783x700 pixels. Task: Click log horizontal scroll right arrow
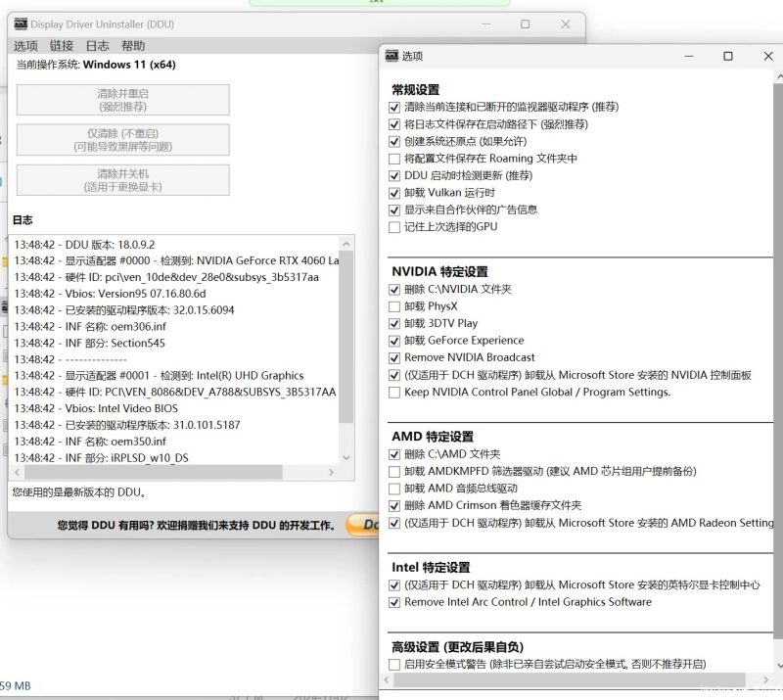[331, 472]
